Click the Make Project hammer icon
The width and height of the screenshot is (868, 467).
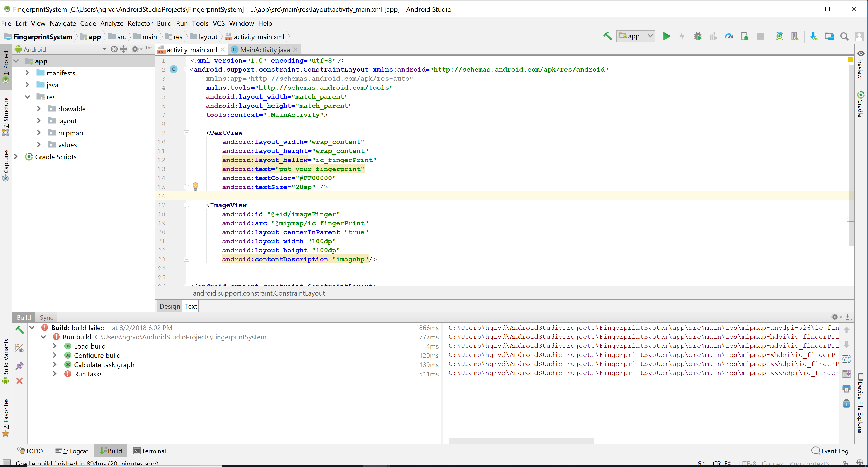pyautogui.click(x=607, y=36)
